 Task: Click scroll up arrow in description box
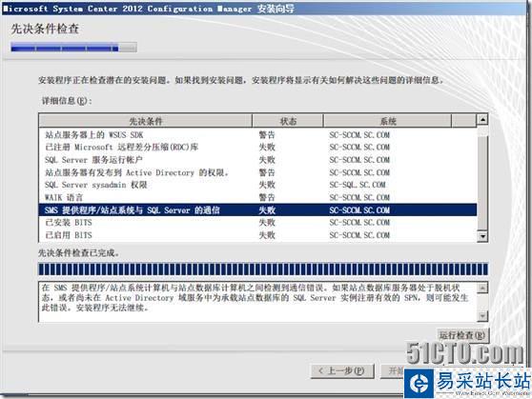click(482, 288)
